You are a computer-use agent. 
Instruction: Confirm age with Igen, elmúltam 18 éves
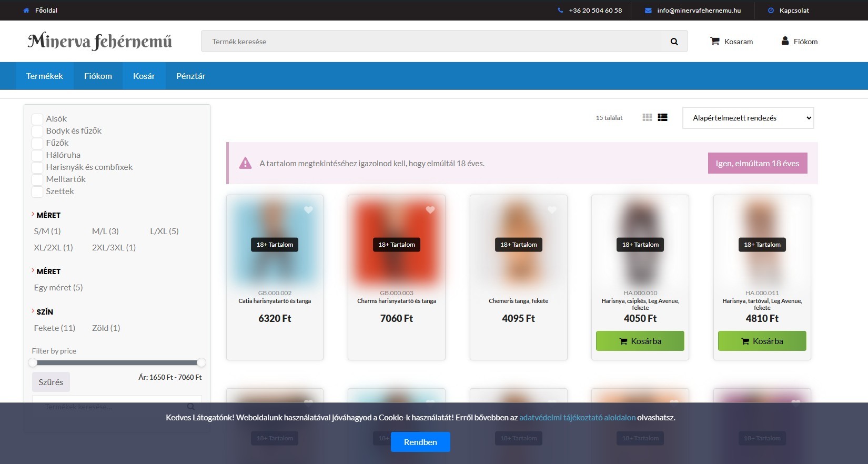pos(758,163)
